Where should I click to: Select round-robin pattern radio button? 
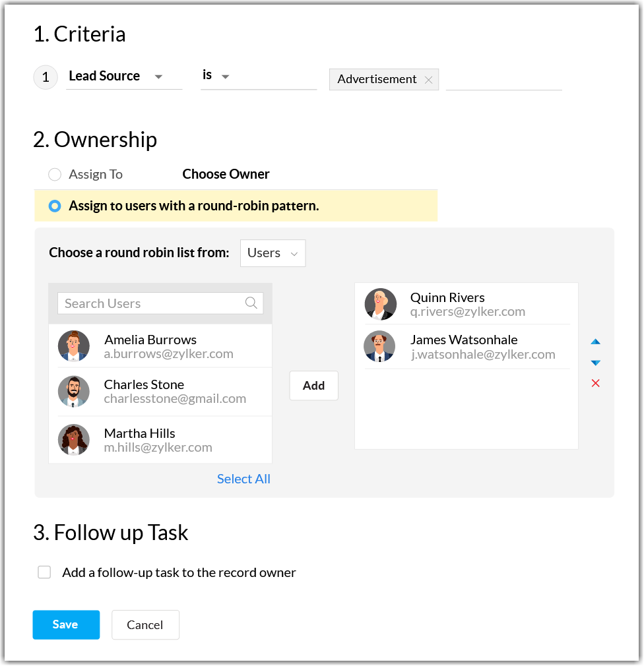point(54,206)
